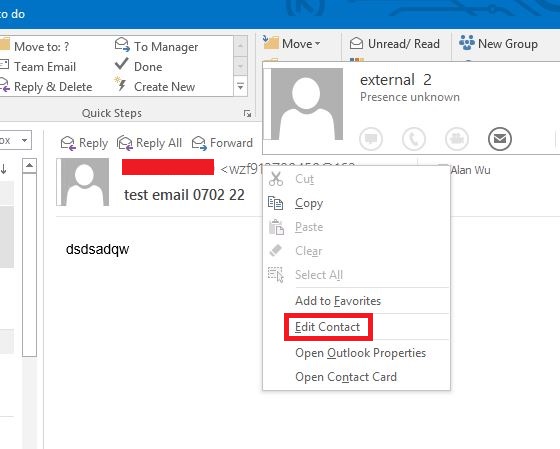The image size is (560, 449).
Task: Forward the message
Action: click(222, 143)
